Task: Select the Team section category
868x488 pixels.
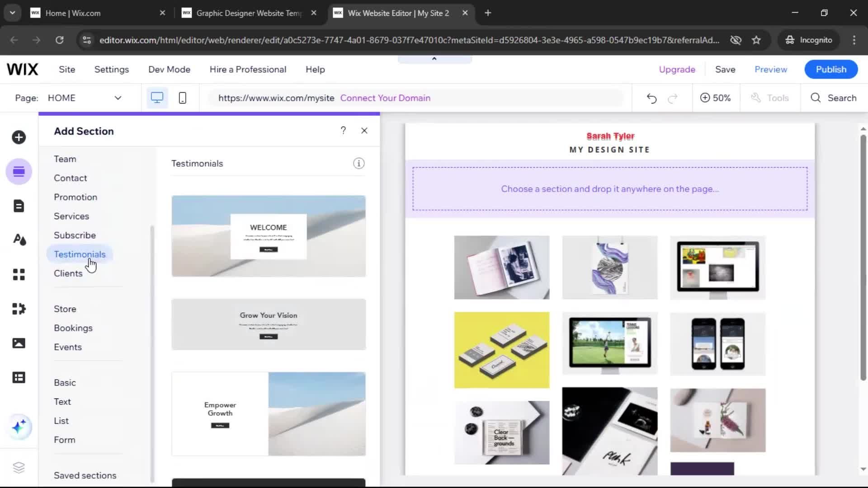Action: (x=65, y=159)
